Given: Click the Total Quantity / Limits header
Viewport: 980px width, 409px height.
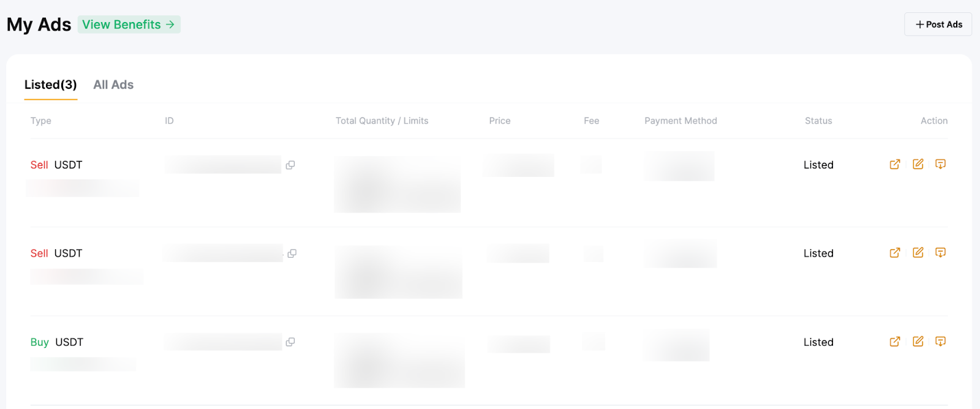Looking at the screenshot, I should click(x=382, y=121).
